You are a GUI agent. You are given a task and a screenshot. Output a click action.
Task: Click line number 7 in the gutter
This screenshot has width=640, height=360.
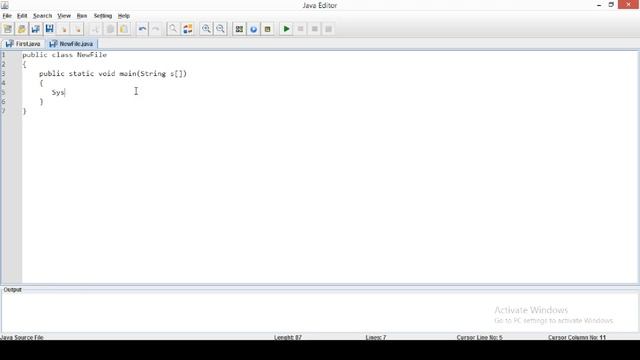click(x=4, y=111)
